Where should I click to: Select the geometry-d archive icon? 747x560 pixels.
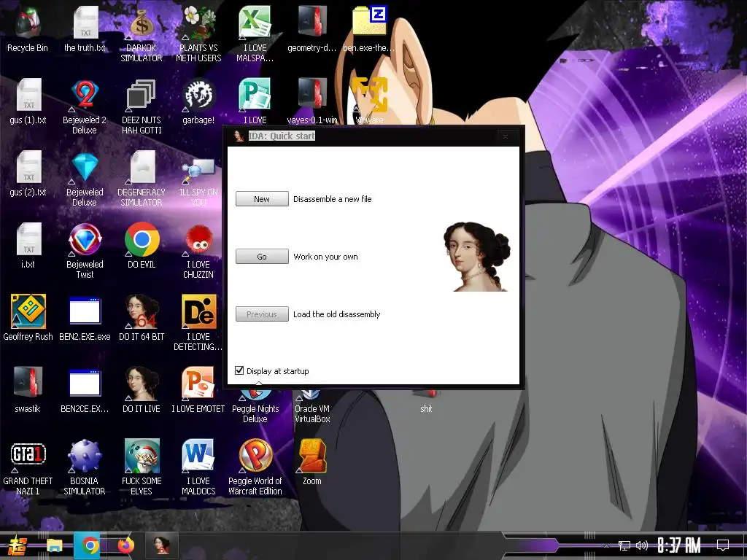(x=312, y=22)
